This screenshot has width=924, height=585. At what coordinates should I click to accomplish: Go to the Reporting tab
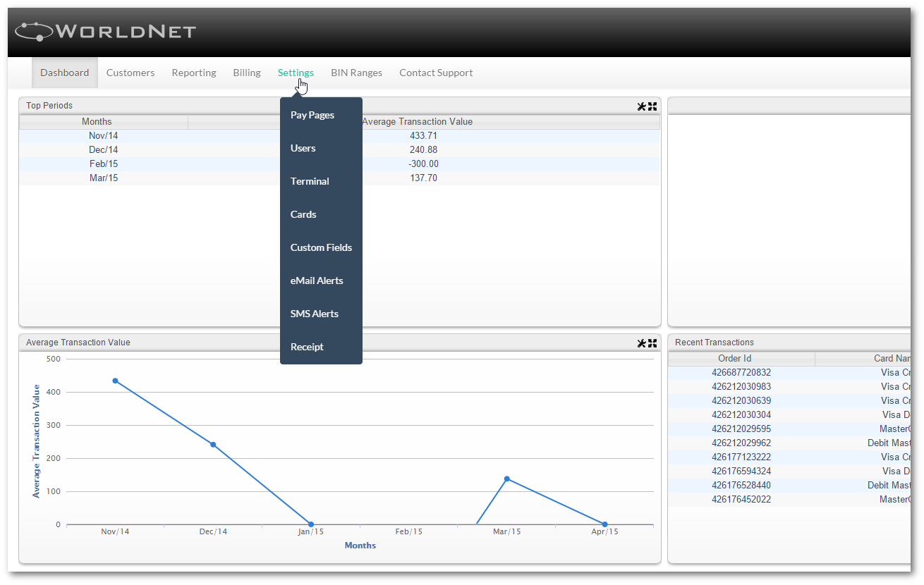tap(194, 73)
